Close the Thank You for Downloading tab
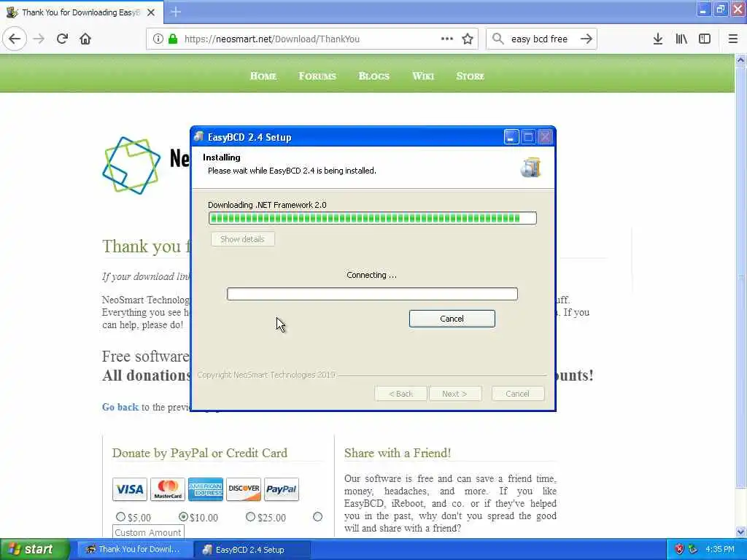747x560 pixels. click(x=151, y=12)
